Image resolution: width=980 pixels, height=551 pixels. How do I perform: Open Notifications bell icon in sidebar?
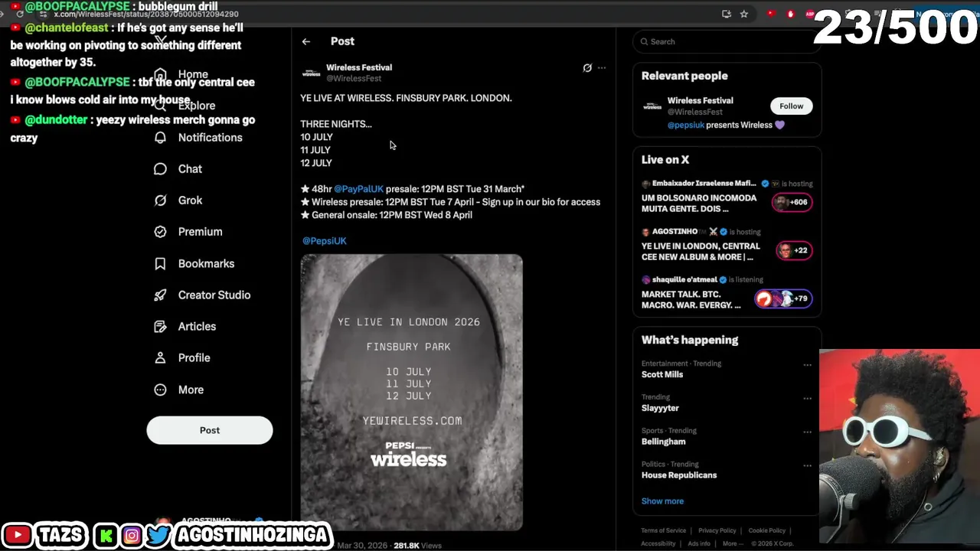pyautogui.click(x=160, y=138)
